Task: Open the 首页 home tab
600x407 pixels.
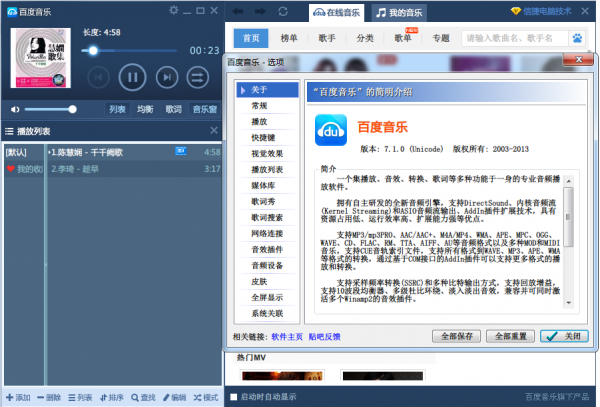Action: click(x=251, y=38)
